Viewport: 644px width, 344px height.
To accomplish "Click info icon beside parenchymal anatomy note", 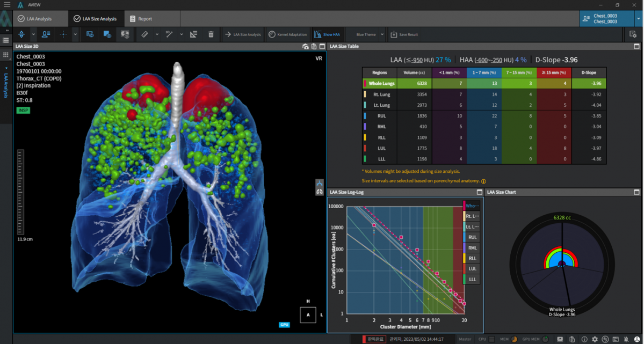I will pyautogui.click(x=483, y=181).
